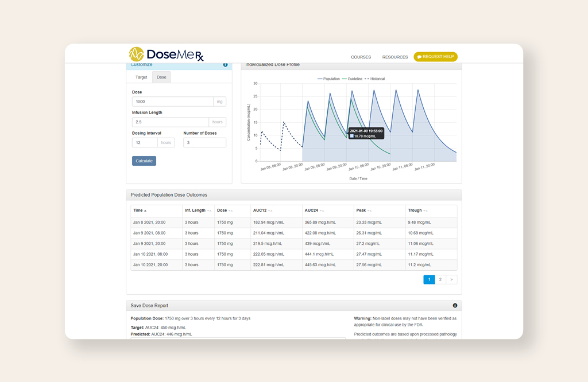
Task: Click the Date / Time axis label
Action: [358, 178]
